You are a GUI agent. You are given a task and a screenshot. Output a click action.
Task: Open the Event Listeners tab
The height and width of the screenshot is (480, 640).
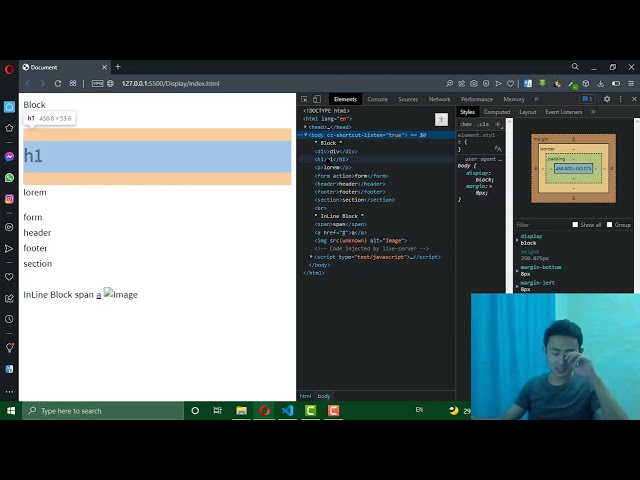click(564, 112)
